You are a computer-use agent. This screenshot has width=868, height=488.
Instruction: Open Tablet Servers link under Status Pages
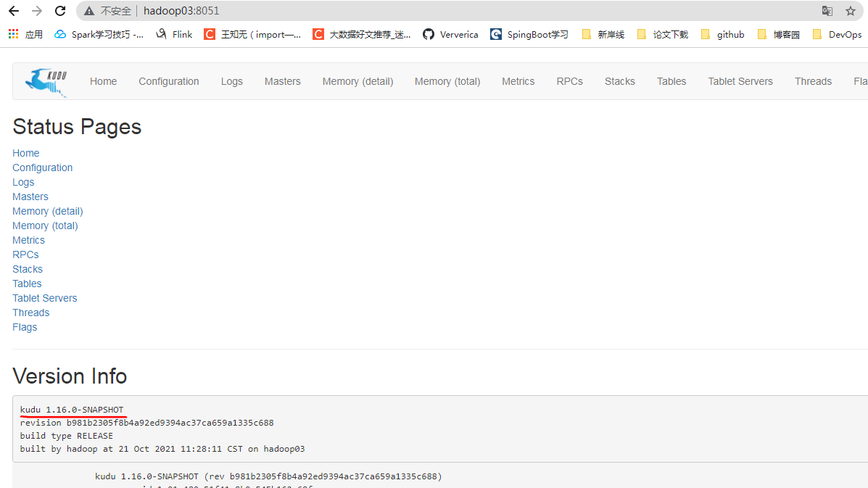45,298
